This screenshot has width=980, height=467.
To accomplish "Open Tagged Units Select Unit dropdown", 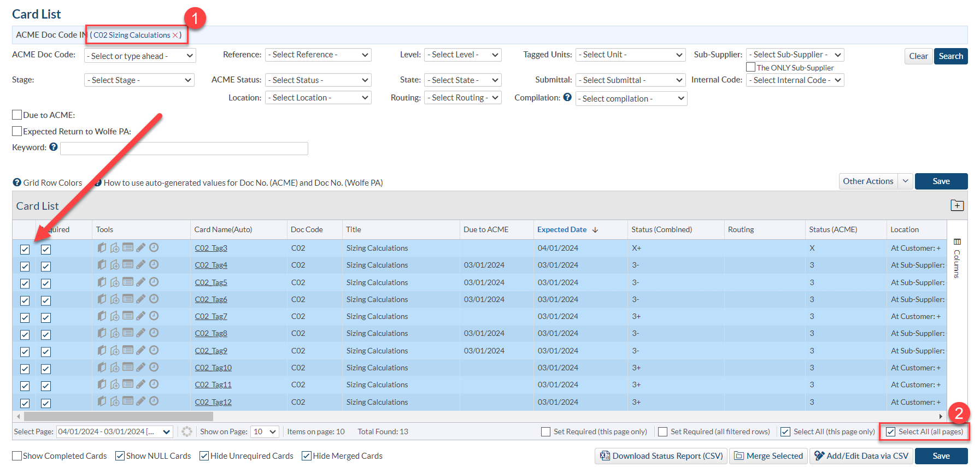I will coord(631,55).
